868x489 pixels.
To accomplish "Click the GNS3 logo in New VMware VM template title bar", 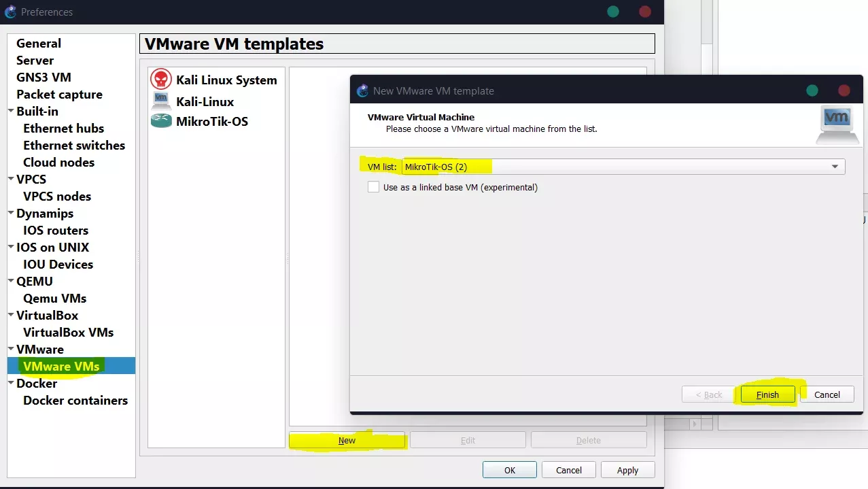I will [x=362, y=90].
